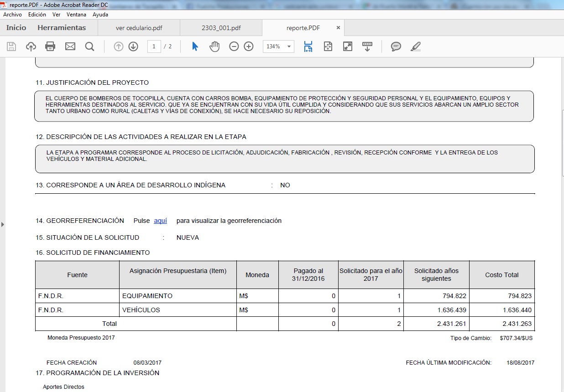This screenshot has width=564, height=392.
Task: Add a sticky note comment
Action: point(396,46)
